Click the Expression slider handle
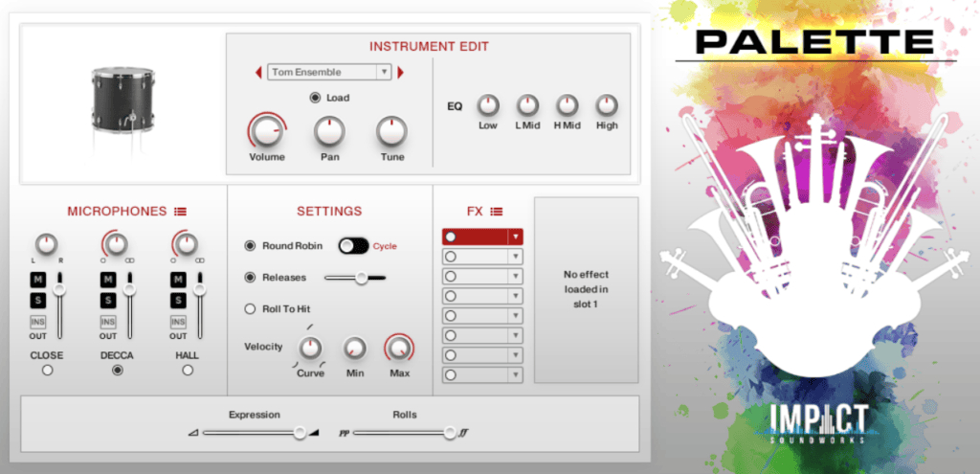Viewport: 980px width, 474px height. pos(300,433)
